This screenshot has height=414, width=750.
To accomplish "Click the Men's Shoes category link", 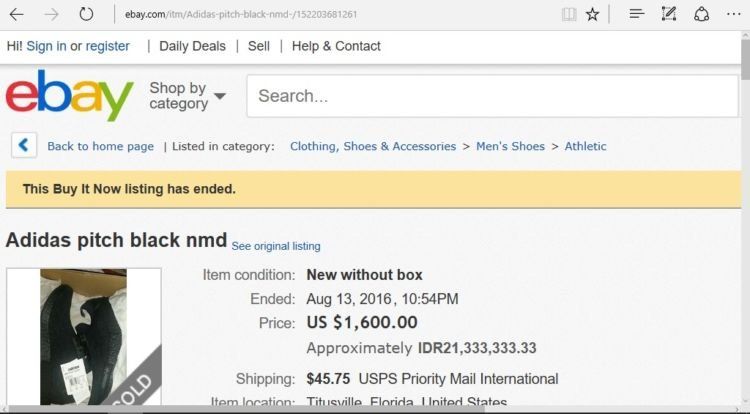I will coord(510,146).
